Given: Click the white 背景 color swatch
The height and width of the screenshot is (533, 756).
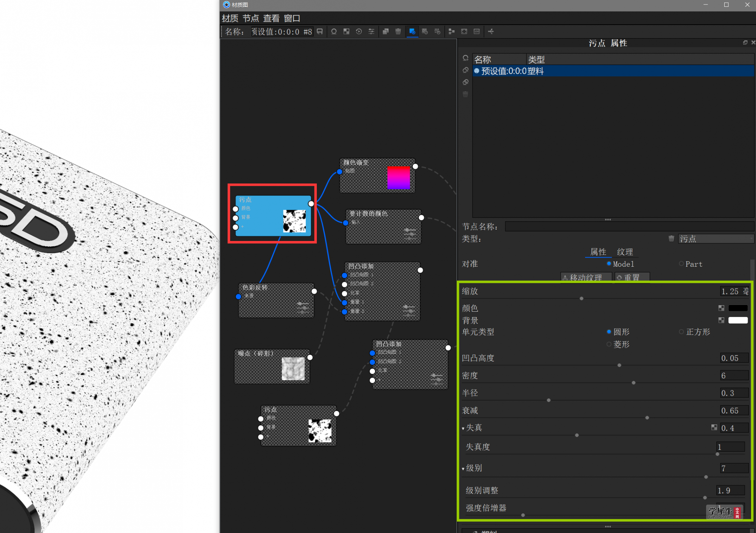Looking at the screenshot, I should [x=738, y=320].
